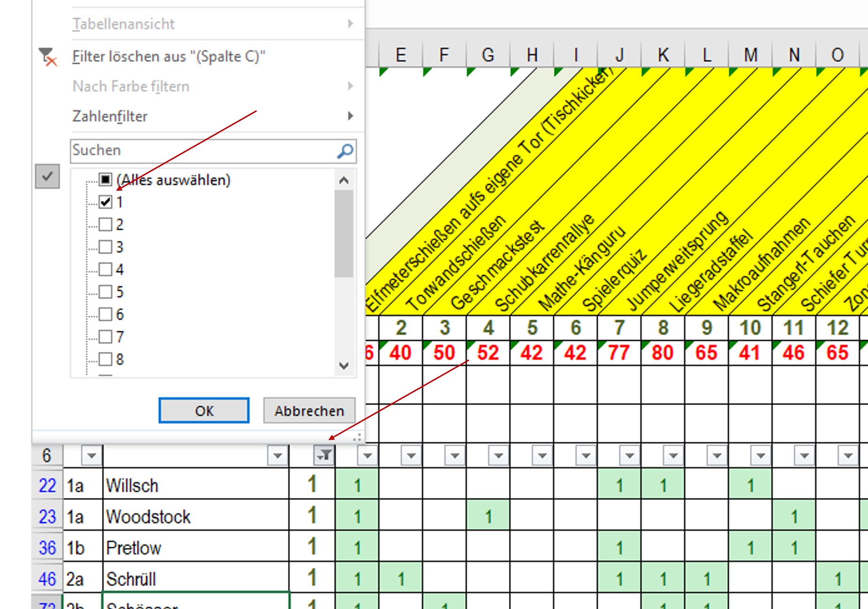Check the checkbox for value 5
868x609 pixels.
105,292
